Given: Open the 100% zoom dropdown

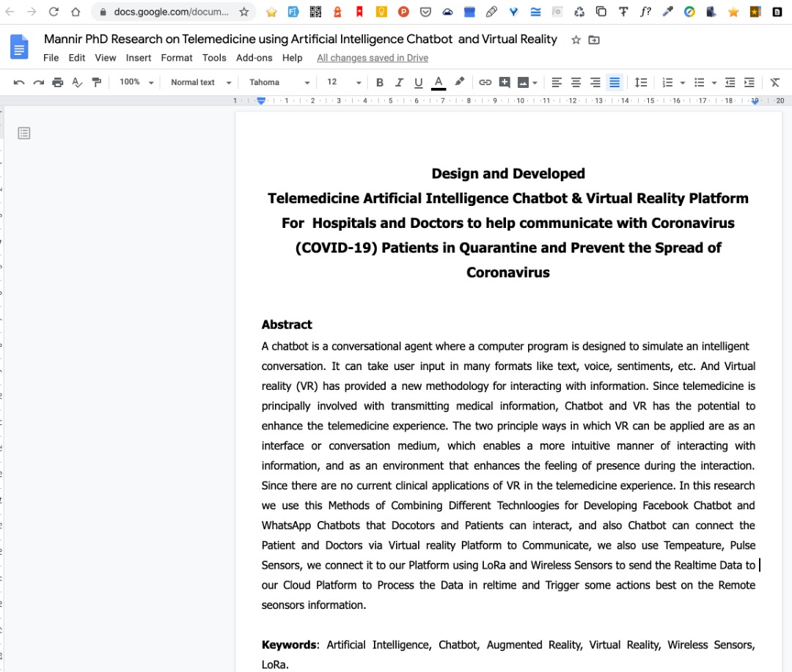Looking at the screenshot, I should tap(136, 82).
